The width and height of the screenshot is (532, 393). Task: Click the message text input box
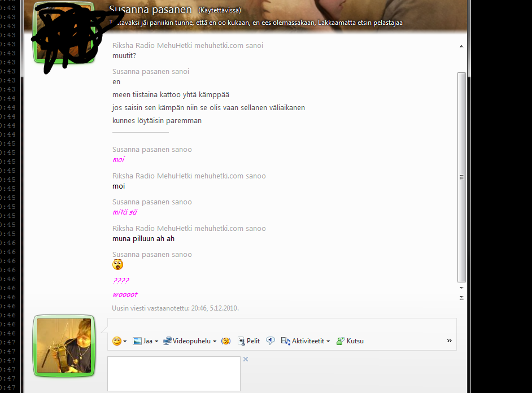[174, 374]
